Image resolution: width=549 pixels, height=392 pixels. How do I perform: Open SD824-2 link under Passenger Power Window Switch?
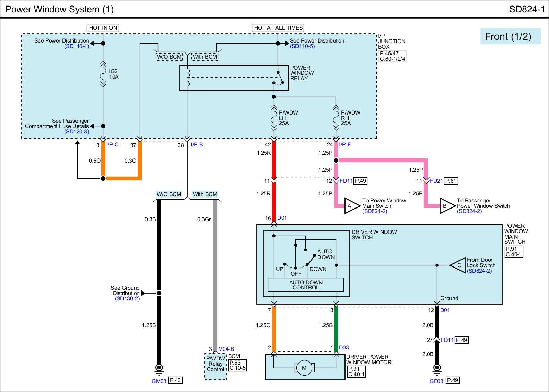(469, 211)
